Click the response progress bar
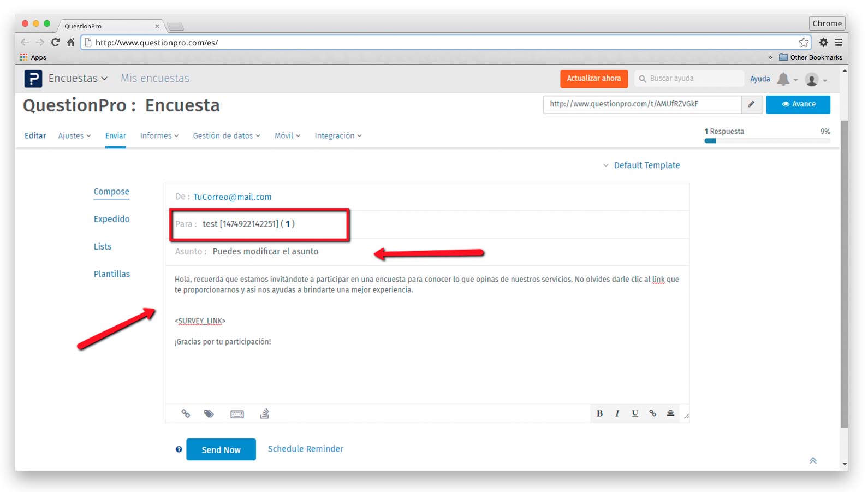868x492 pixels. coord(767,141)
